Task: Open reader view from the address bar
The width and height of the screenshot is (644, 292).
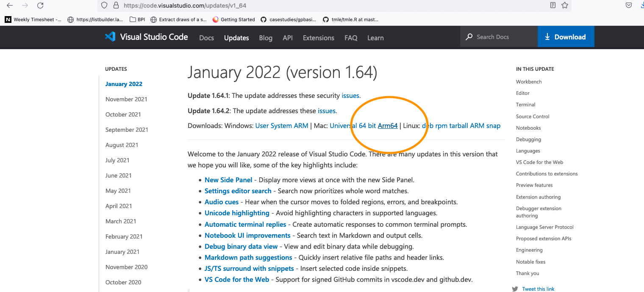Action: pos(553,6)
